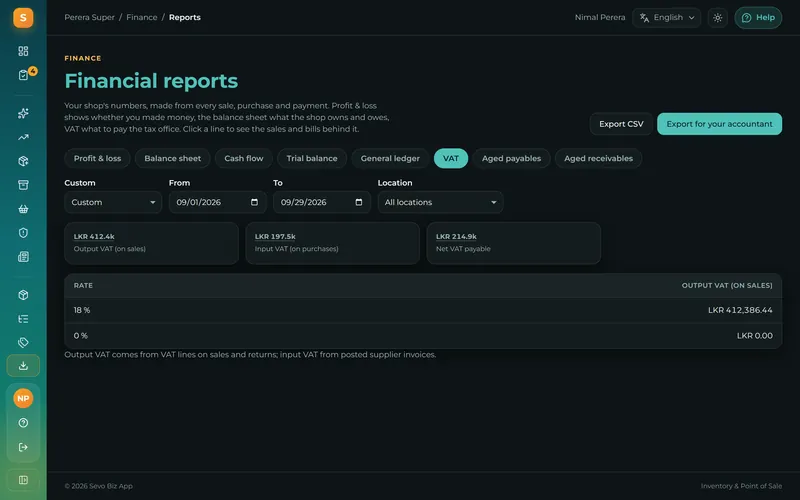The image size is (800, 500).
Task: Open the sparkles AI icon in sidebar
Action: (23, 113)
